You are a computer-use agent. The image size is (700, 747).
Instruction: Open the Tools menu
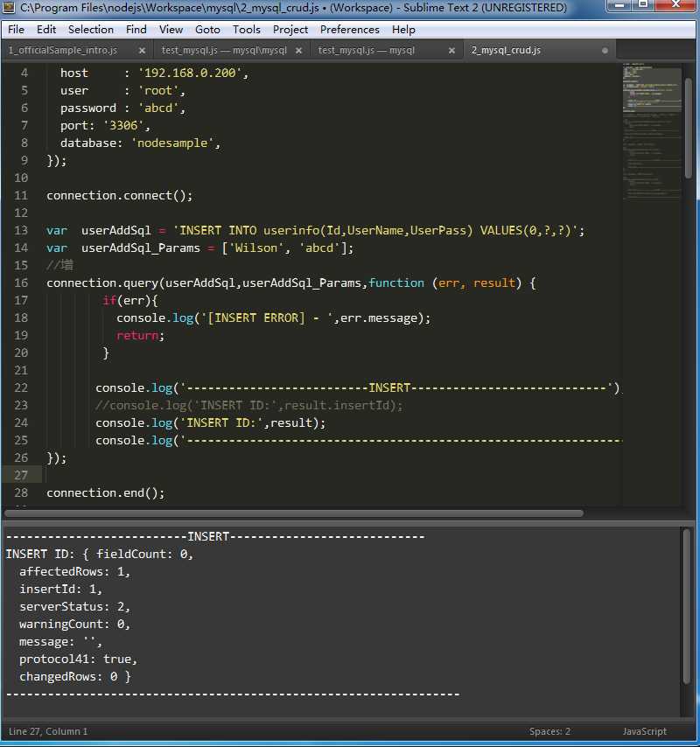(x=247, y=30)
